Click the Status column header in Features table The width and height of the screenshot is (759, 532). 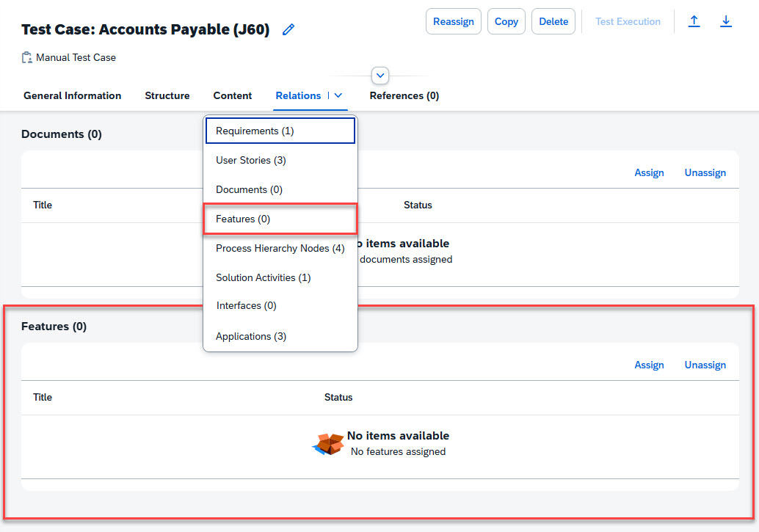(338, 397)
